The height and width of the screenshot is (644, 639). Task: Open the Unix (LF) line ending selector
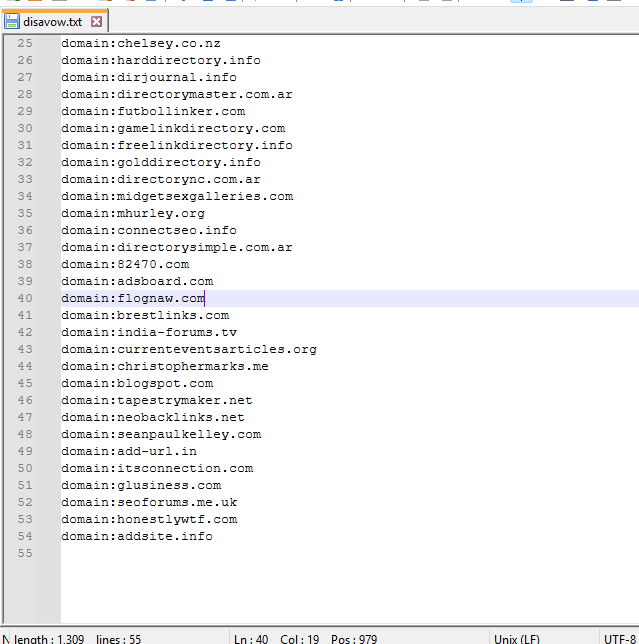(x=517, y=639)
